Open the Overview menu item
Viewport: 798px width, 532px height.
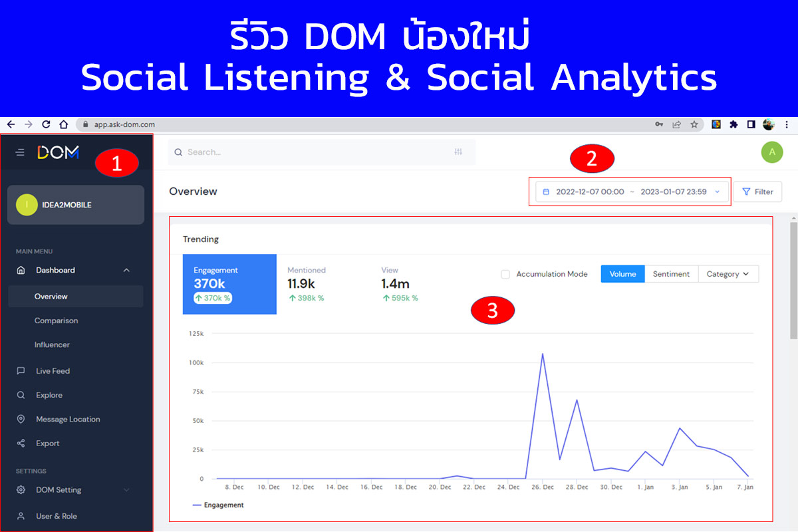(x=75, y=297)
